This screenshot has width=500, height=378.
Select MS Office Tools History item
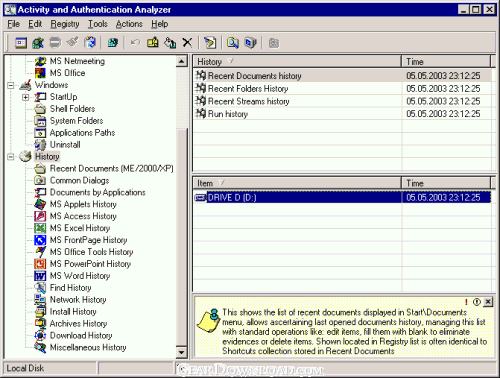tap(92, 252)
